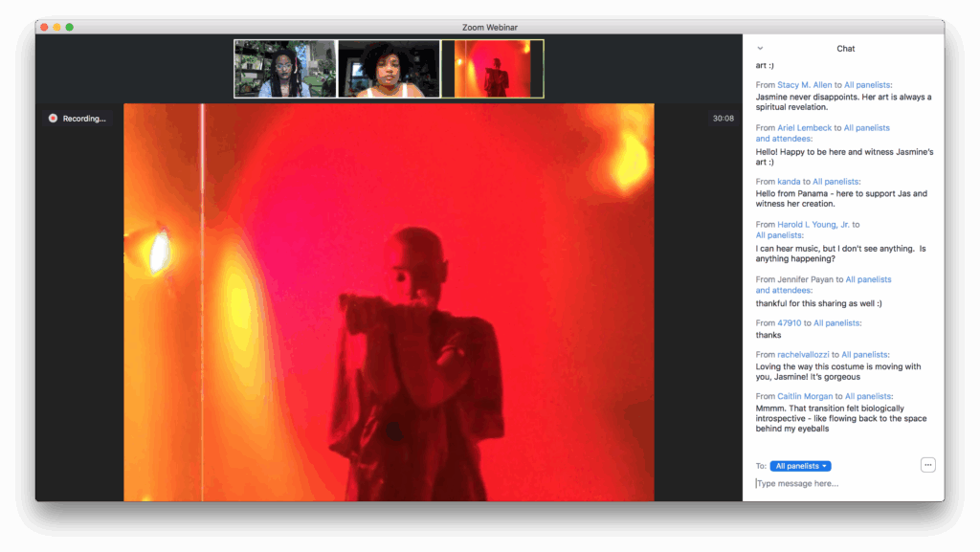Select the middle participant video thumbnail
The height and width of the screenshot is (552, 980).
[x=389, y=69]
